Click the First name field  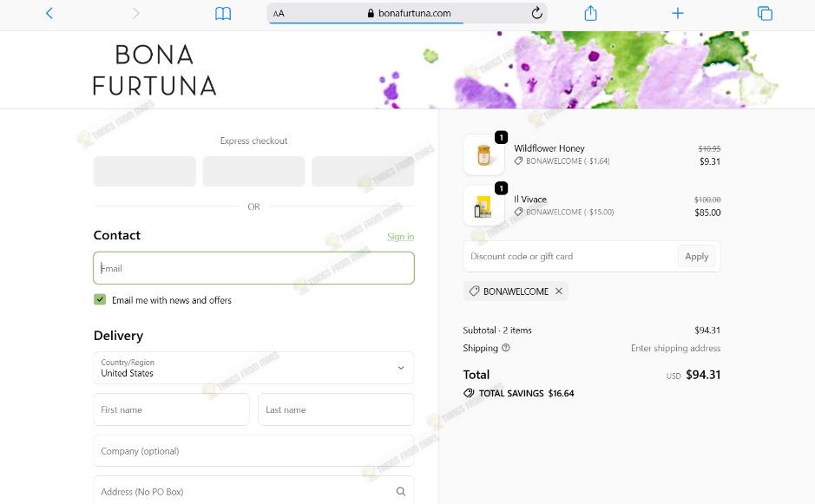[x=172, y=409]
